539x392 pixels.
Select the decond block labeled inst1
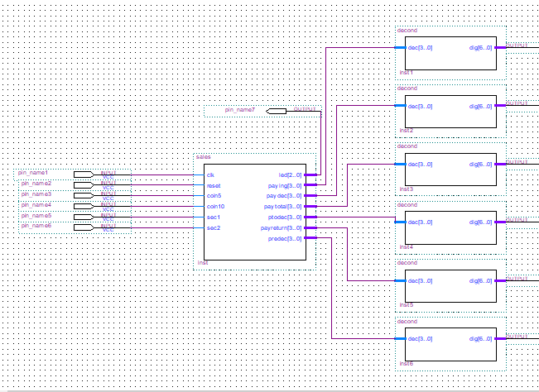pos(450,53)
